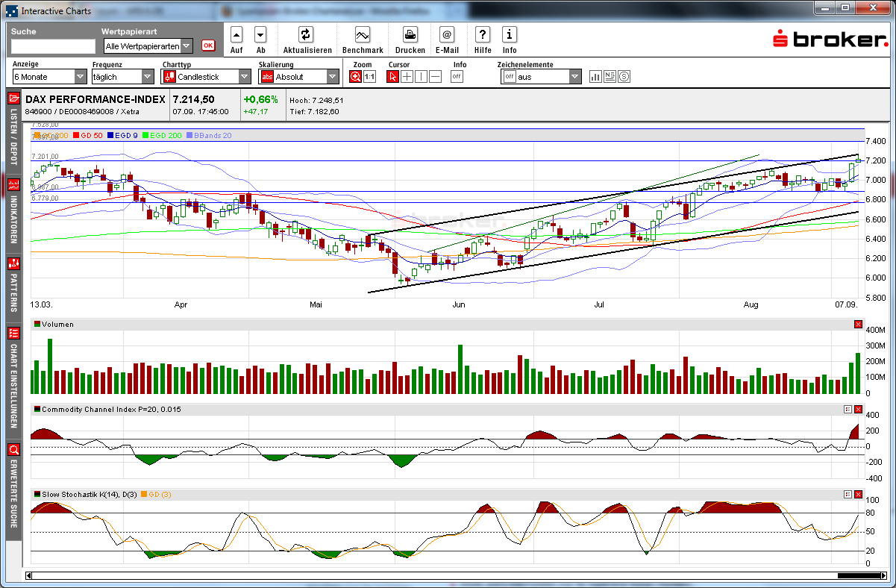Select the arrow cursor mode
896x588 pixels.
click(x=393, y=76)
